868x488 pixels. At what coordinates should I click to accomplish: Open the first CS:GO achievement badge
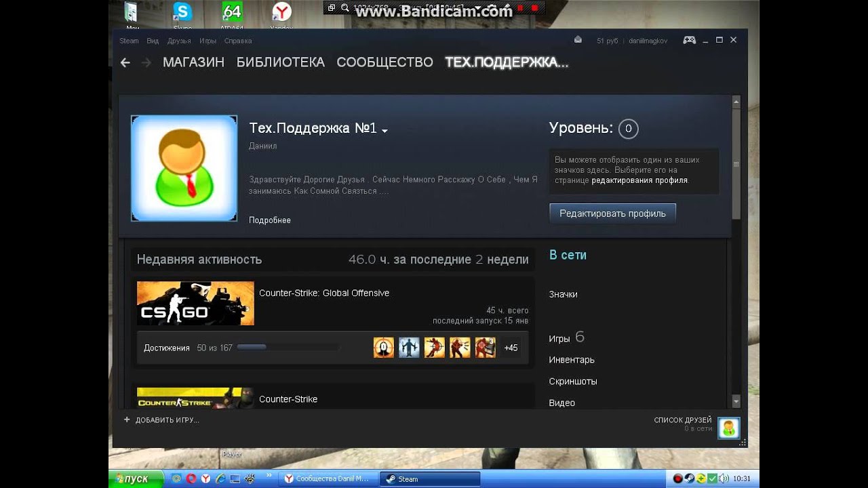pos(384,348)
